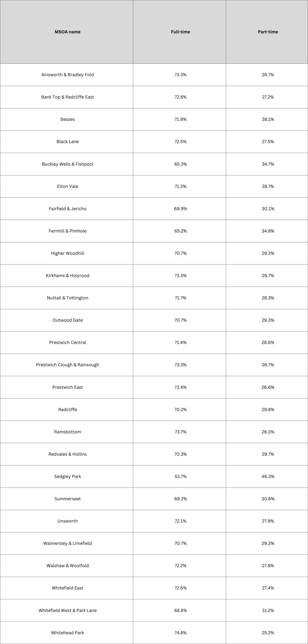The image size is (308, 644).
Task: Select the Nuttall & Tottington full-time 71.7%
Action: 180,298
